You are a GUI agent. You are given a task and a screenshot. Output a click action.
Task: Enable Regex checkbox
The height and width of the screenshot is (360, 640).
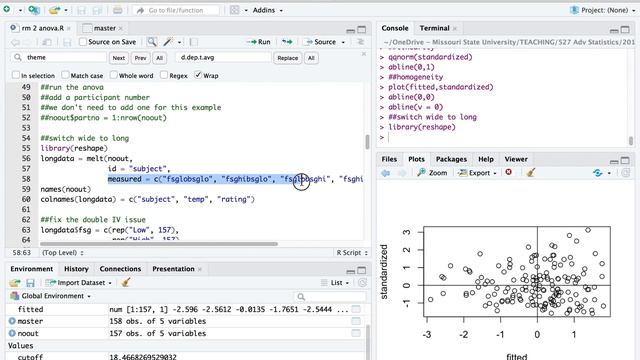tap(164, 75)
